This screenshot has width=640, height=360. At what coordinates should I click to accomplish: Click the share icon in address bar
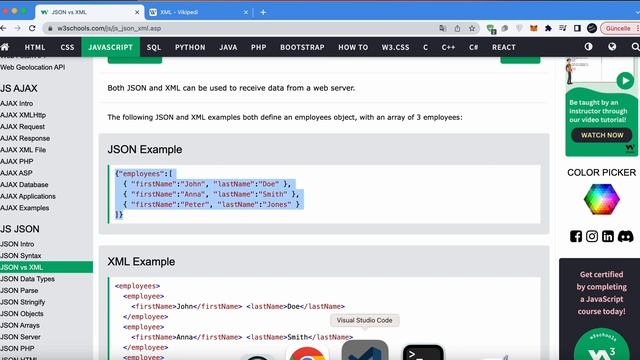pyautogui.click(x=457, y=28)
